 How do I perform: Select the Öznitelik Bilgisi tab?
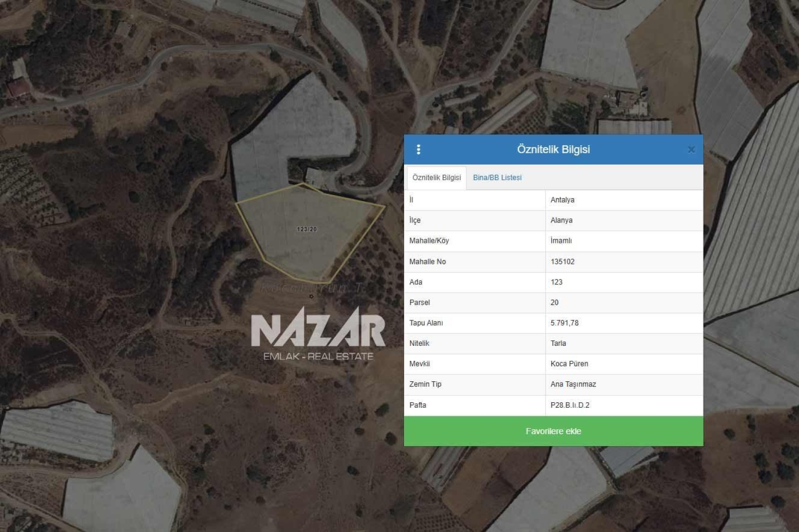point(436,178)
